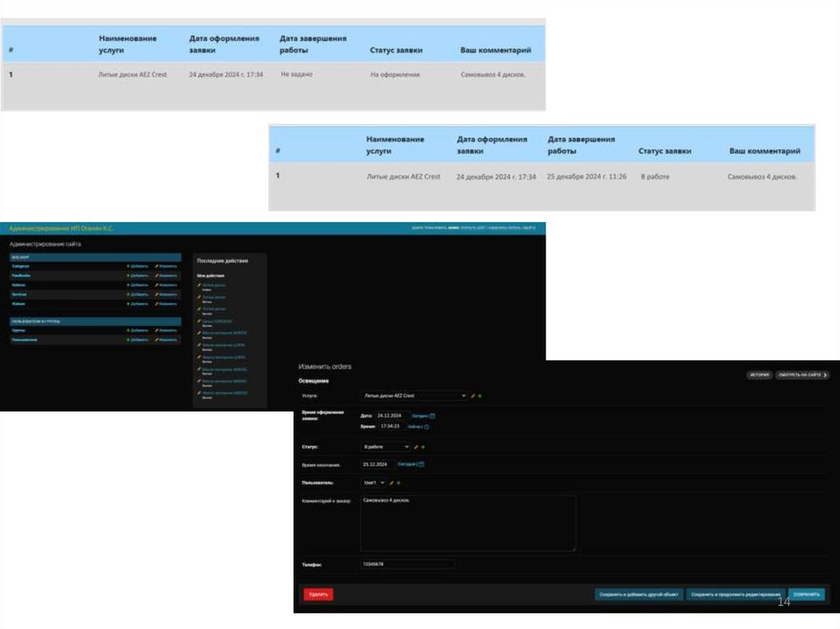Click the Сегодня link beside date 25.12.2024

coord(407,464)
